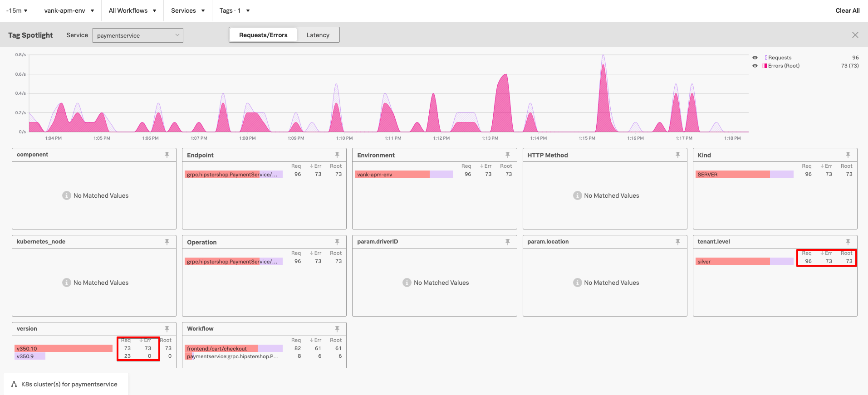Open the All Workflows dropdown
The image size is (868, 395).
tap(132, 10)
